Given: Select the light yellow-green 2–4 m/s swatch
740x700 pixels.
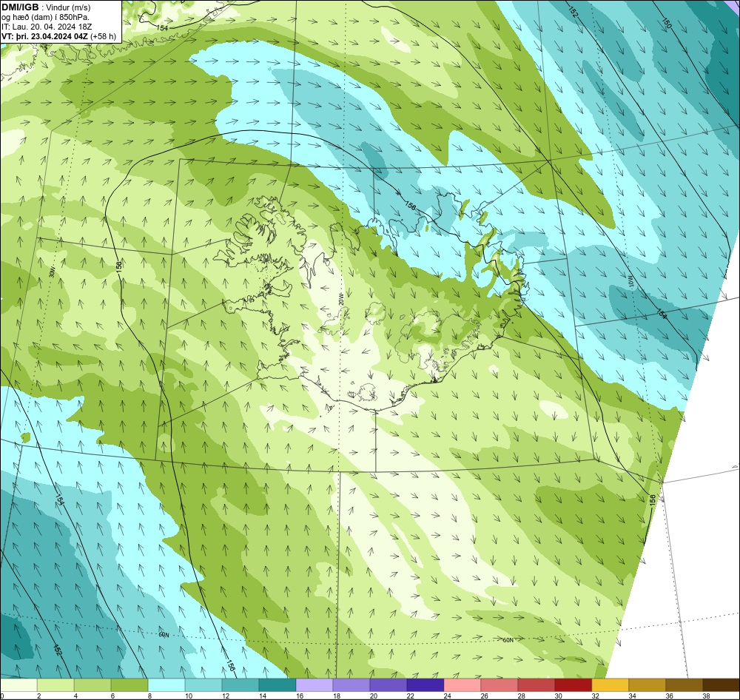Looking at the screenshot, I should pos(55,685).
